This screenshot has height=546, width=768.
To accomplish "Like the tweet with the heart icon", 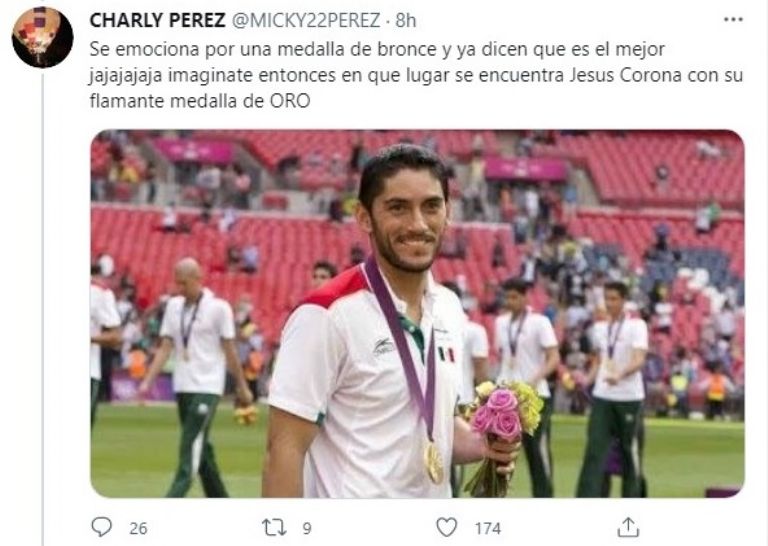I will pos(446,527).
